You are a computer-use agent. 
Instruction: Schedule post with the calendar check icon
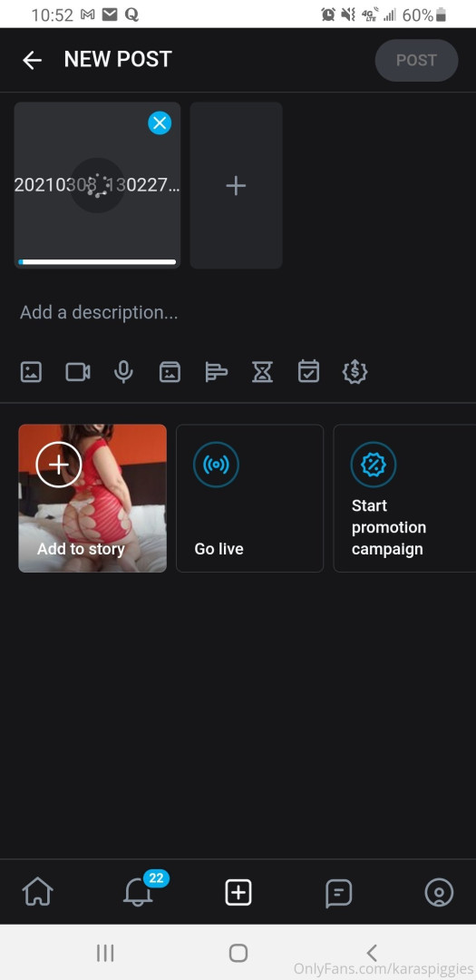click(308, 372)
